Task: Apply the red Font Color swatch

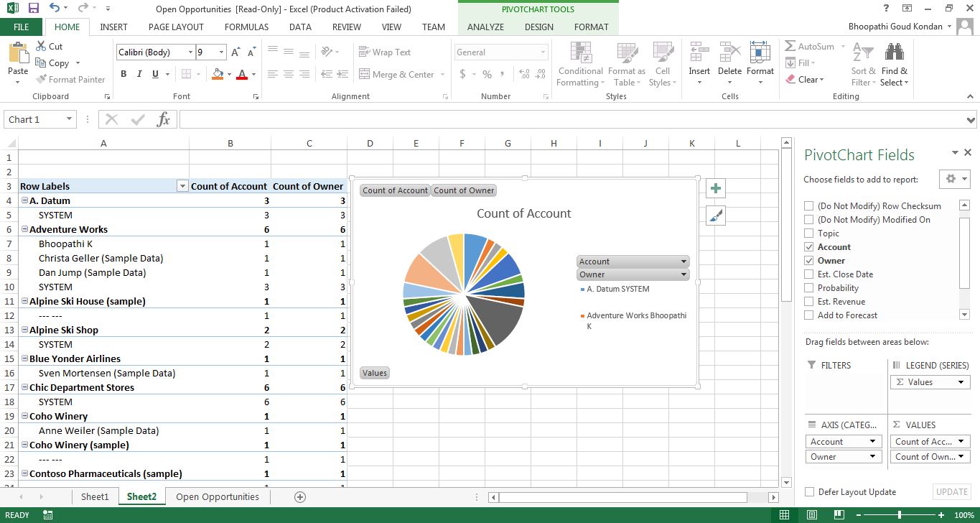Action: (x=242, y=74)
